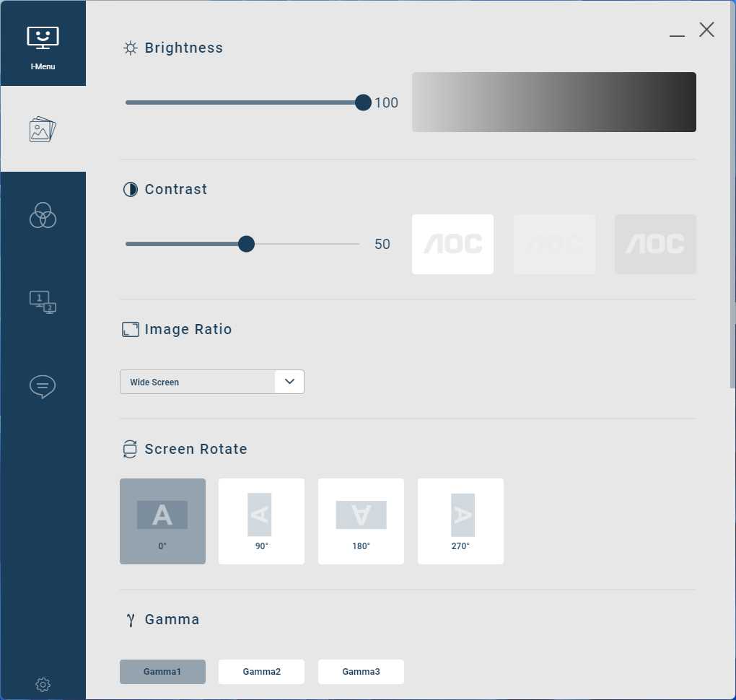The image size is (736, 700).
Task: Expand the Image Ratio dropdown arrow
Action: pyautogui.click(x=289, y=382)
